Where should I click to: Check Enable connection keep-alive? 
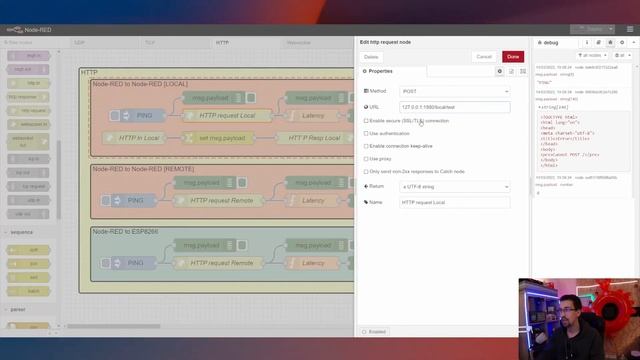pos(366,146)
